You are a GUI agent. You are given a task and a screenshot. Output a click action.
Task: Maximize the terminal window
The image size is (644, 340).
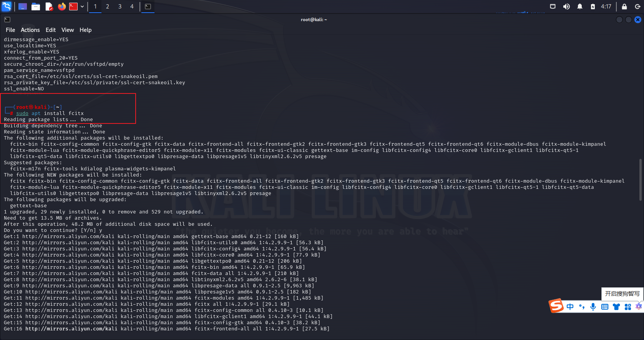click(x=629, y=20)
